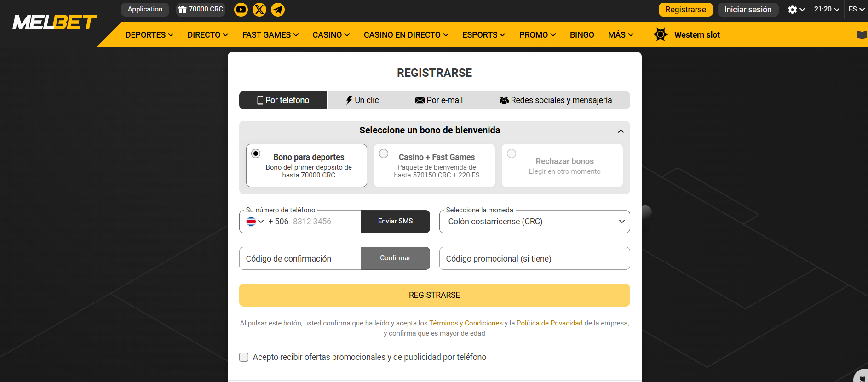Screen dimensions: 868x382
Task: Click Enviar SMS button
Action: click(396, 222)
